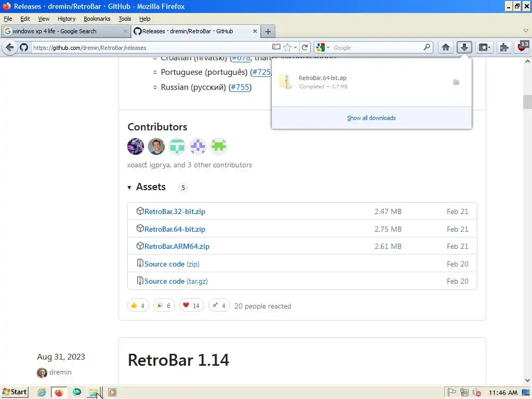Open the bookmark star dropdown arrow
Viewport: 532px width, 399px height.
click(x=295, y=47)
